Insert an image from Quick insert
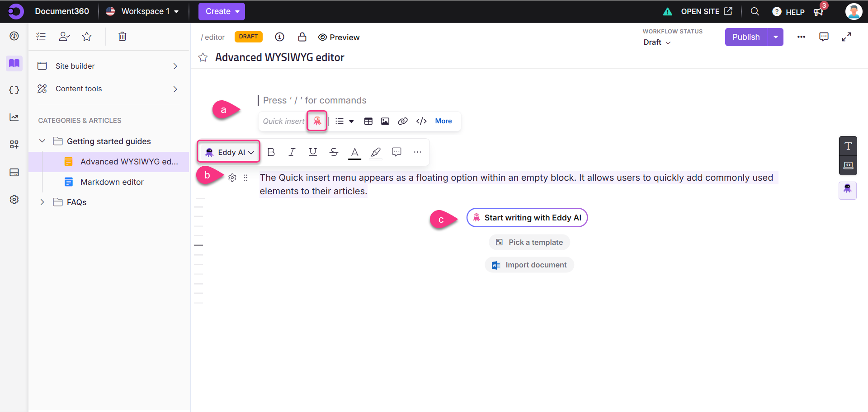This screenshot has width=868, height=412. tap(385, 121)
